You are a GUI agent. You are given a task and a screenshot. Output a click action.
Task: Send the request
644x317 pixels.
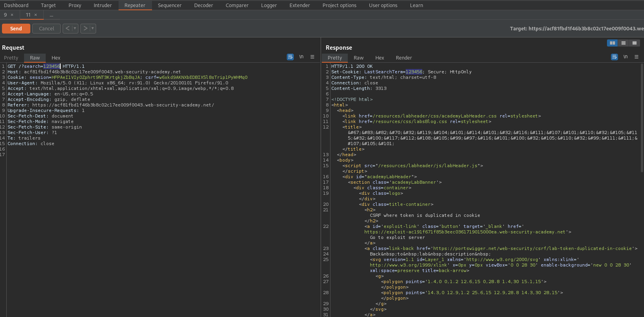[16, 28]
